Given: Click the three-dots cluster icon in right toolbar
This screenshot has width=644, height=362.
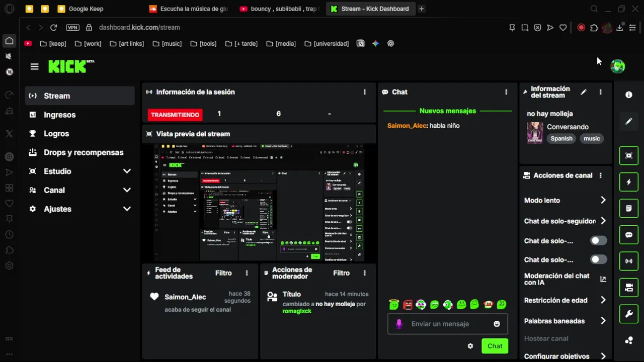Looking at the screenshot, I should [629, 340].
